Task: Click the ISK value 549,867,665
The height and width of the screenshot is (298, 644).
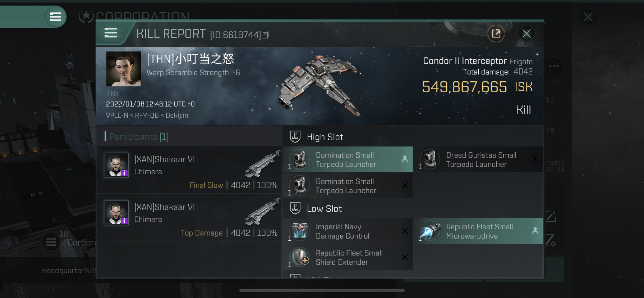Action: coord(464,87)
